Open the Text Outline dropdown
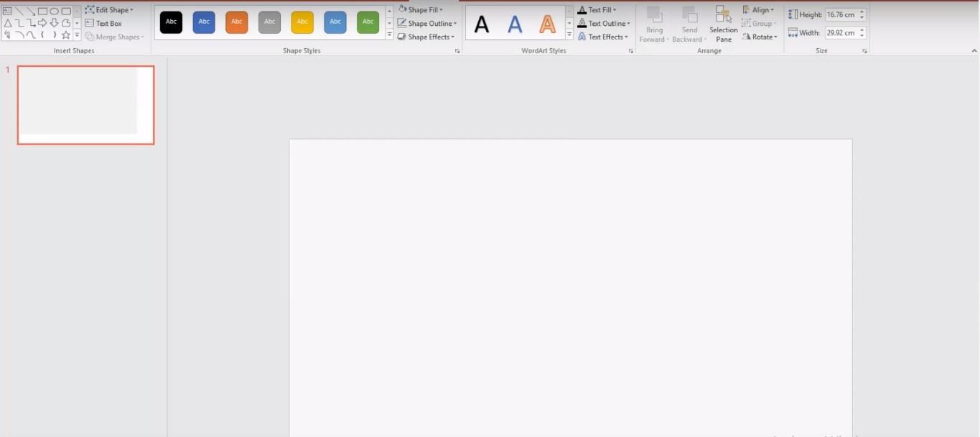The width and height of the screenshot is (980, 437). (604, 24)
